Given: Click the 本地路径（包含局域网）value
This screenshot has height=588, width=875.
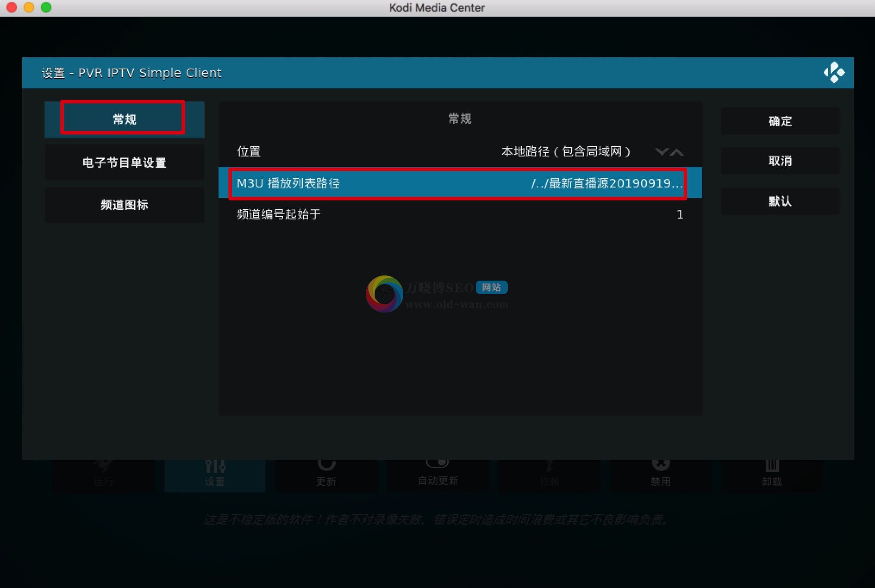Looking at the screenshot, I should coord(566,151).
